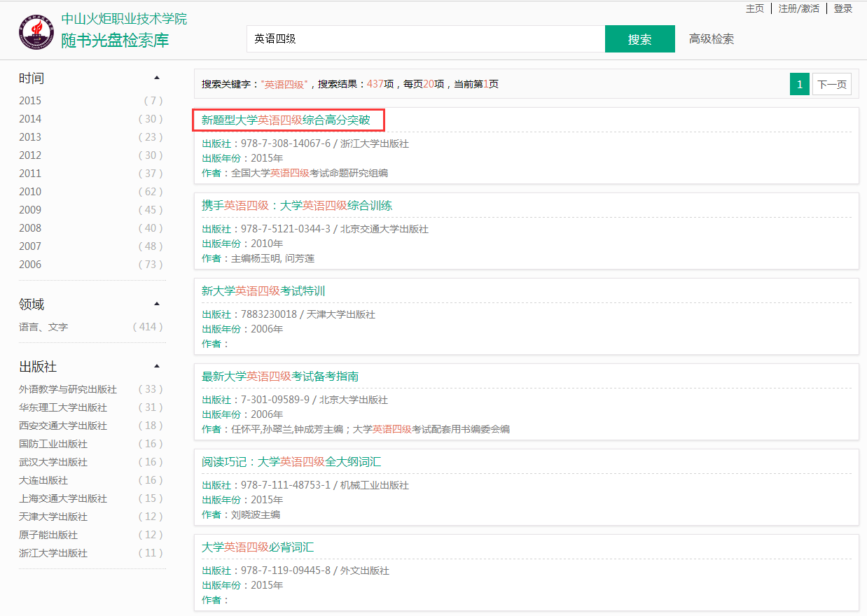
Task: Collapse the 领域 filter section
Action: click(157, 304)
